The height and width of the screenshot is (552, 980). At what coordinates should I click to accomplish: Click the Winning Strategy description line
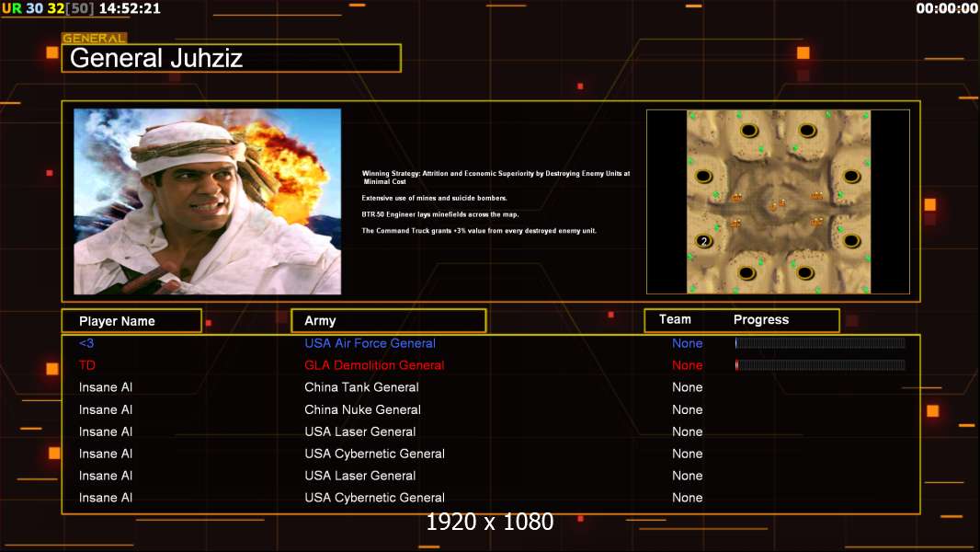[x=496, y=177]
